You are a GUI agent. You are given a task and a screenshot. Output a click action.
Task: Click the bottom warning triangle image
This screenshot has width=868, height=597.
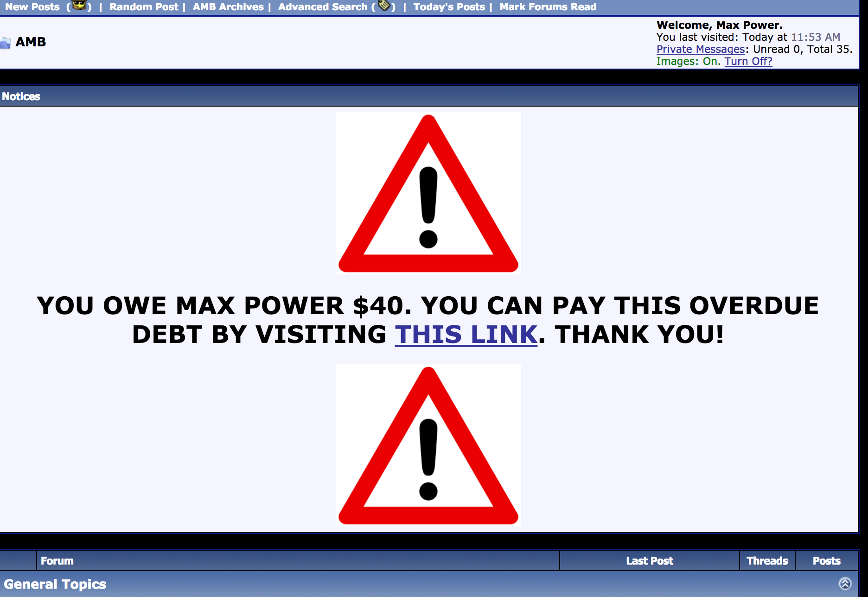pos(428,445)
